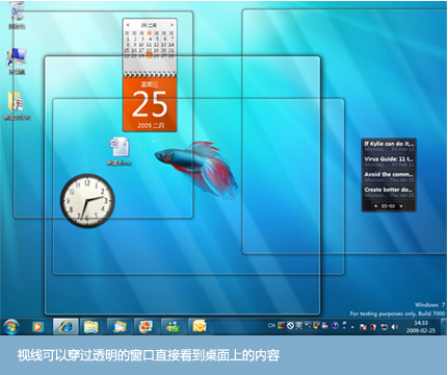Image resolution: width=448 pixels, height=375 pixels.
Task: Select highlighted day in mini calendar grid
Action: pos(150,55)
